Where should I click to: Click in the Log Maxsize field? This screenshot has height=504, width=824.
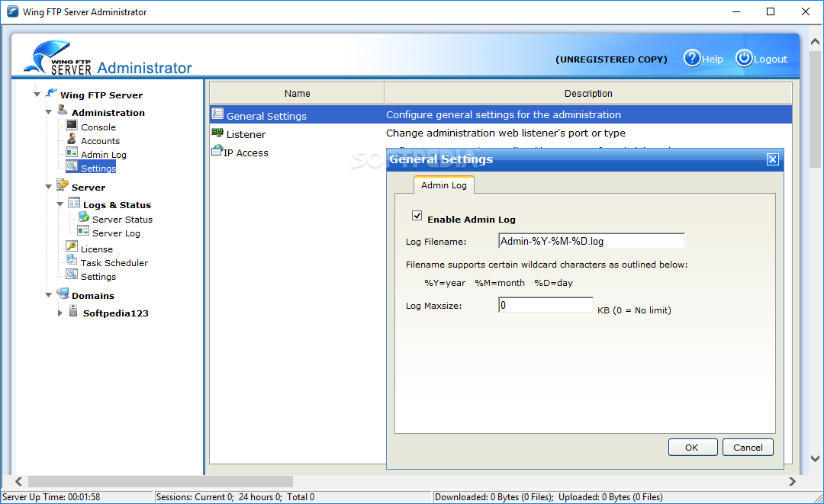tap(546, 305)
